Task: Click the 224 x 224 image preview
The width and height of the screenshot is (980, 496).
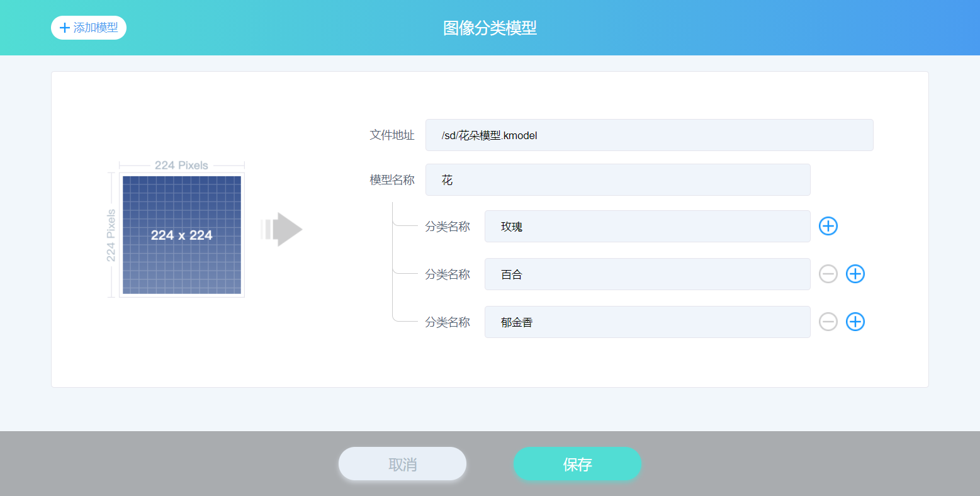Action: [182, 235]
